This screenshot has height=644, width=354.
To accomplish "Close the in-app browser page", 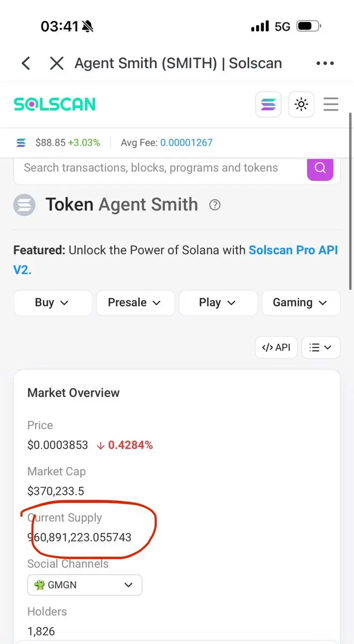I will [56, 63].
